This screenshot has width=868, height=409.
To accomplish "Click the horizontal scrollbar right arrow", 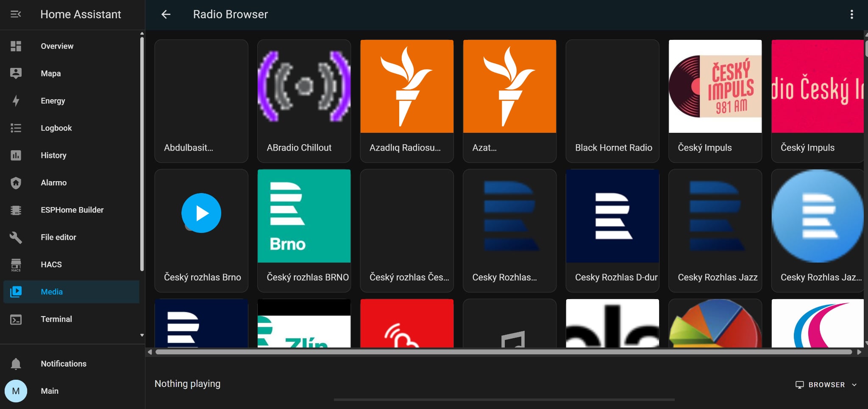I will pos(859,352).
